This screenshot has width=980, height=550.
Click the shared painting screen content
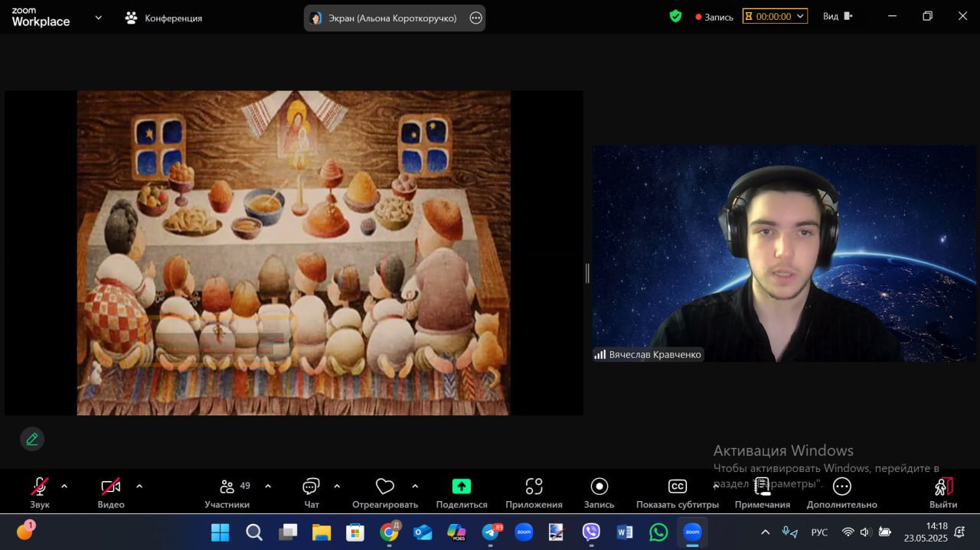click(294, 253)
